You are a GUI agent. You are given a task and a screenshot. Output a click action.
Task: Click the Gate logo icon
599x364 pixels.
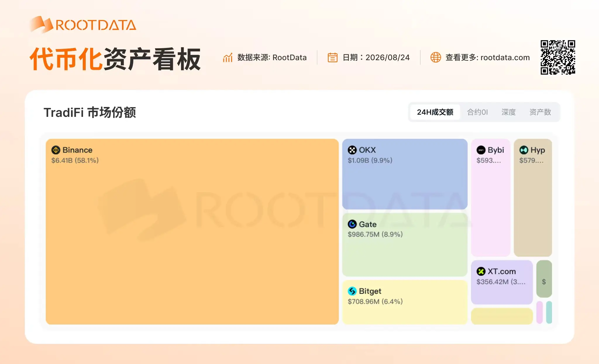[352, 224]
